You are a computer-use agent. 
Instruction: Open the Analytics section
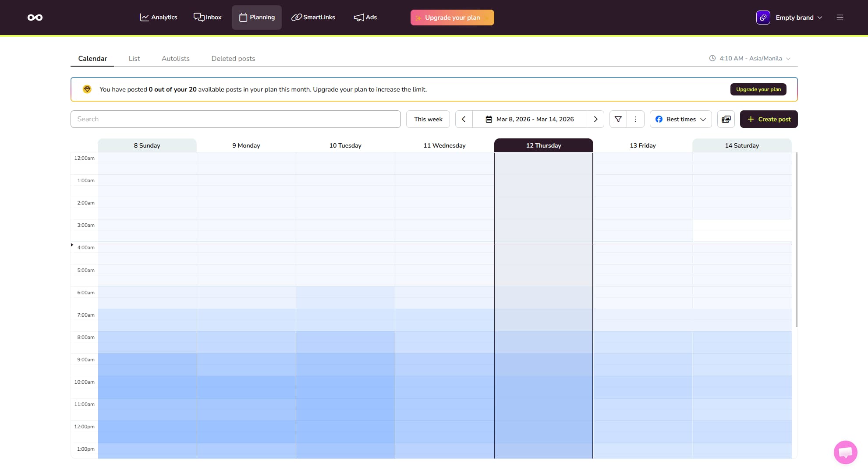click(159, 17)
